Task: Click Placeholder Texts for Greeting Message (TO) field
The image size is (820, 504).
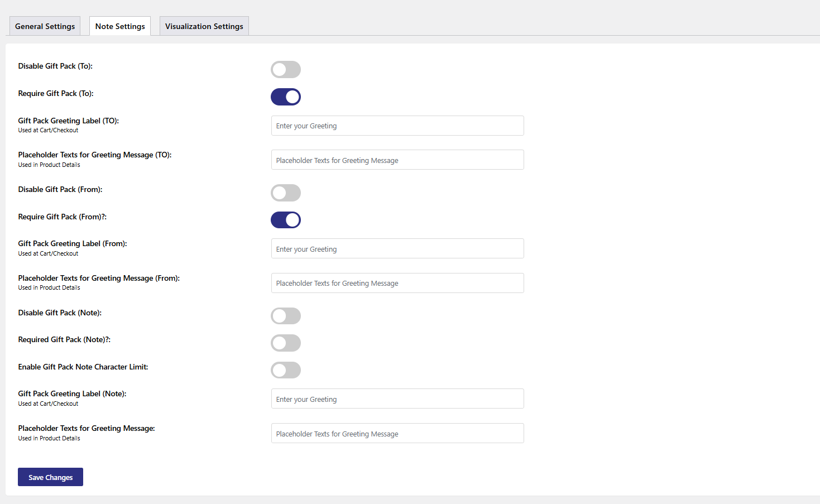Action: pos(397,160)
